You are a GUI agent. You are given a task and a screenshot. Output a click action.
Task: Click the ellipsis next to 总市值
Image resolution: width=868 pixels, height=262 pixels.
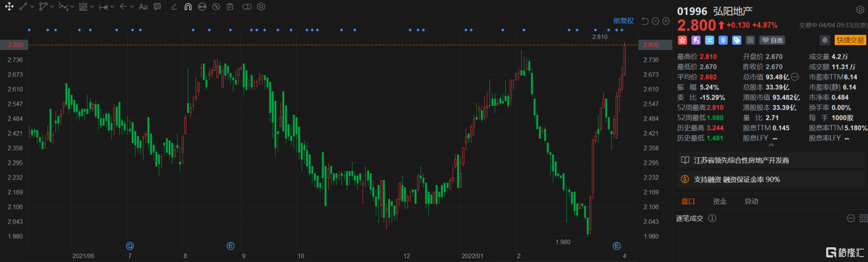(x=795, y=76)
